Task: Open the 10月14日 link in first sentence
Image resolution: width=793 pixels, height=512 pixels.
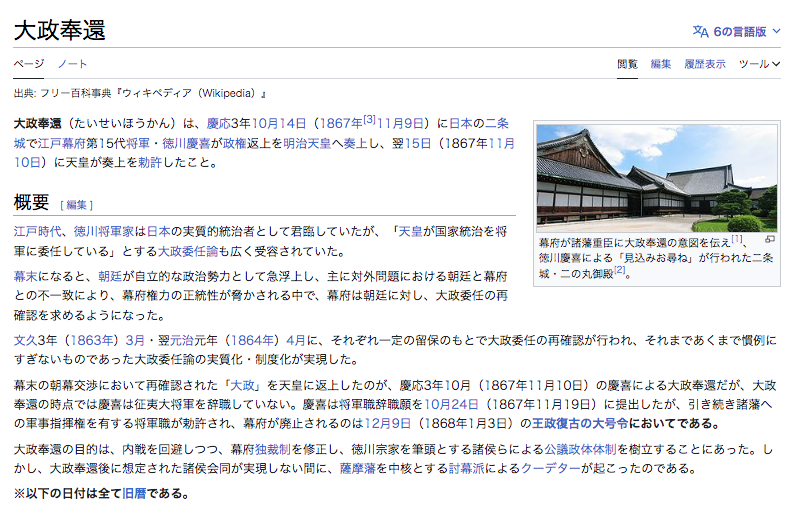Action: (x=279, y=123)
